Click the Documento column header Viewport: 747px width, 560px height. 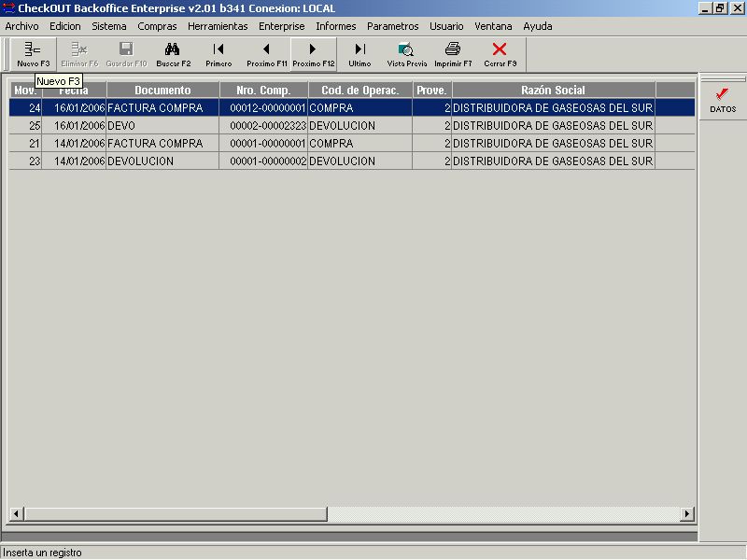162,90
